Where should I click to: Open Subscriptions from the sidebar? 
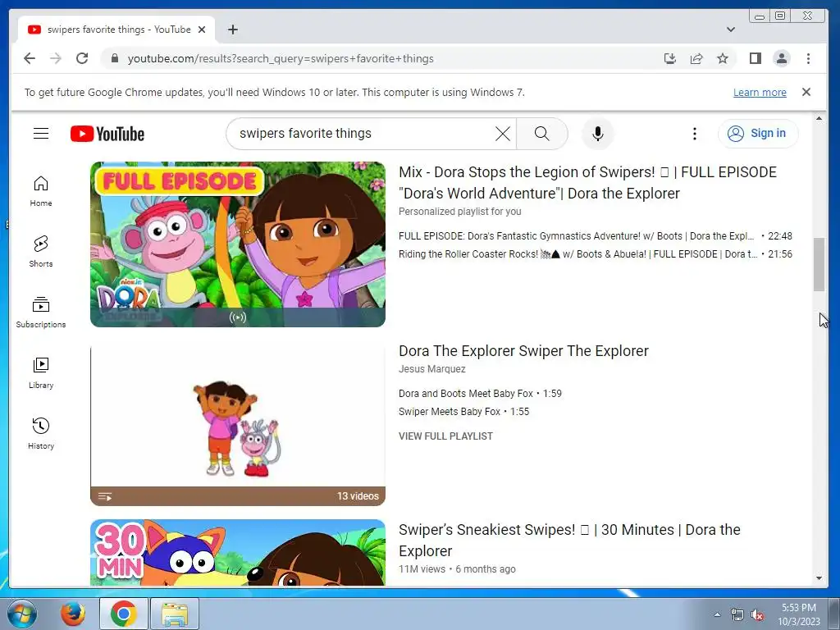[x=41, y=313]
